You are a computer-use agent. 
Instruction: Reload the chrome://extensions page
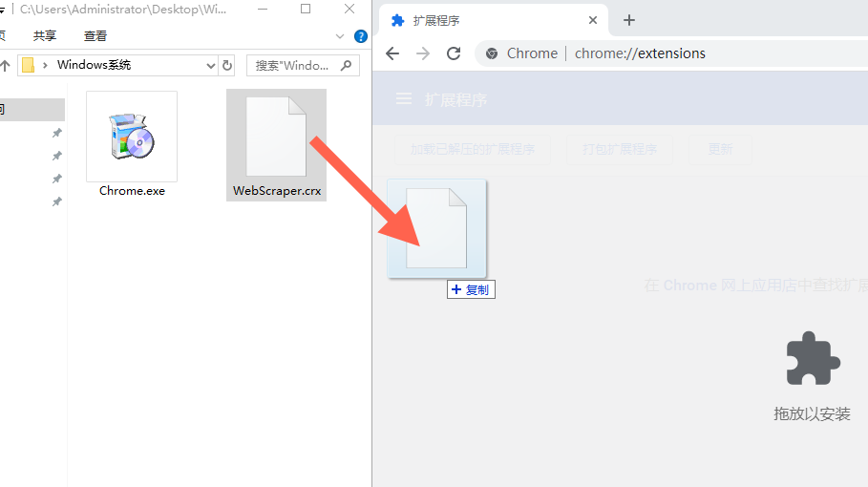454,53
